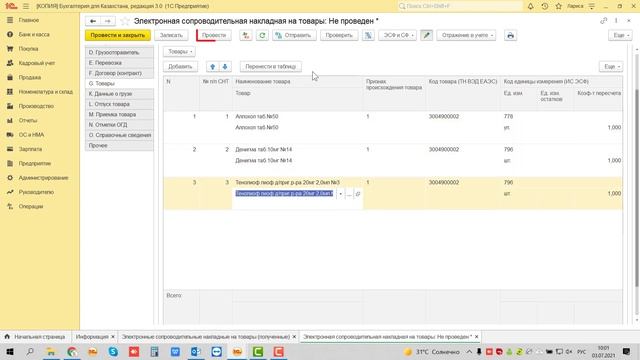Image resolution: width=640 pixels, height=360 pixels.
Task: Open Банк и касса section
Action: pos(34,34)
